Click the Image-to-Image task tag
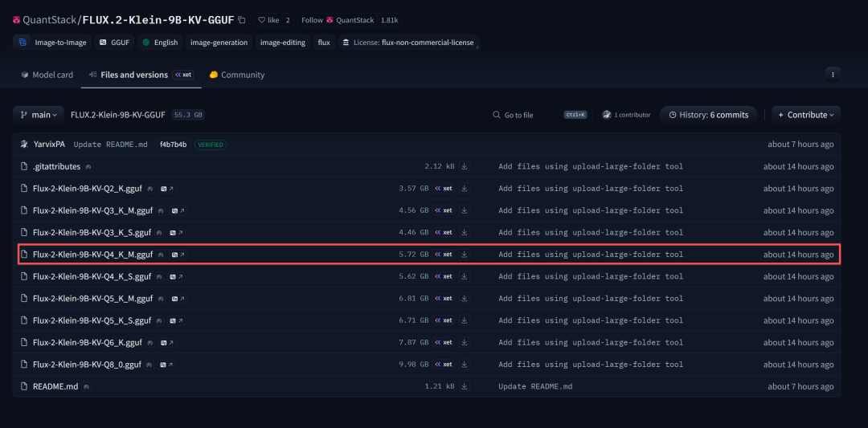This screenshot has width=868, height=428. (51, 43)
